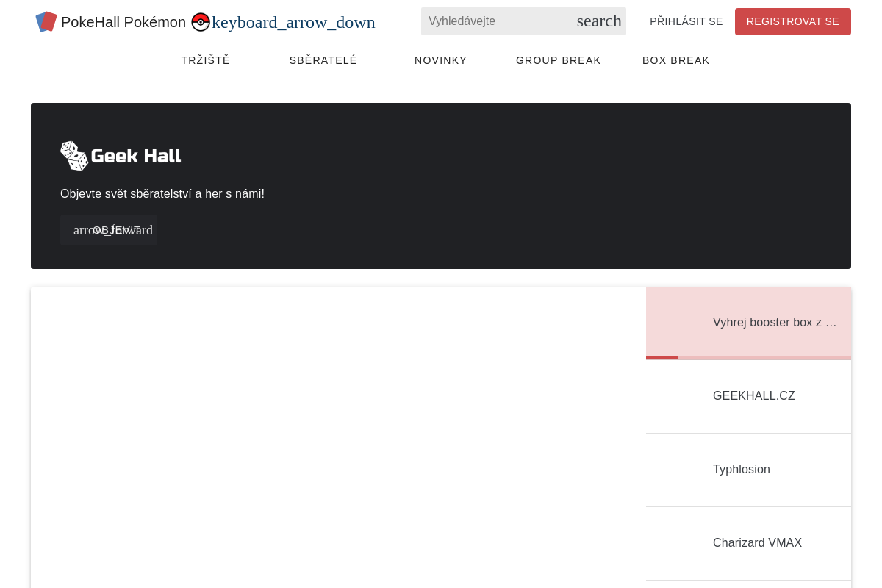Expand the Pokémon game selector dropdown arrow
The image size is (882, 588).
pos(293,22)
